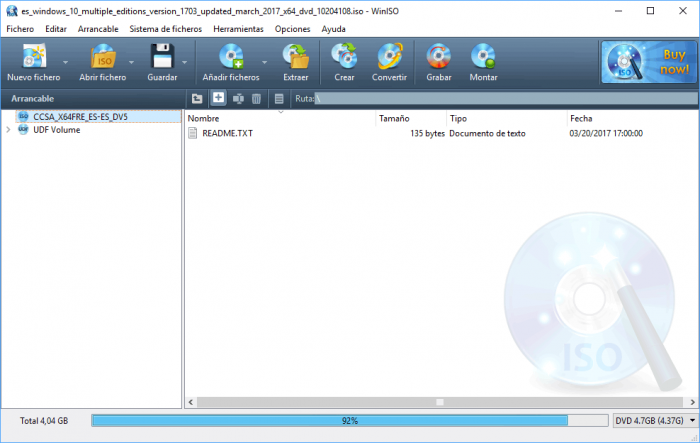Open the Fichero menu
This screenshot has height=443, width=700.
[20, 29]
